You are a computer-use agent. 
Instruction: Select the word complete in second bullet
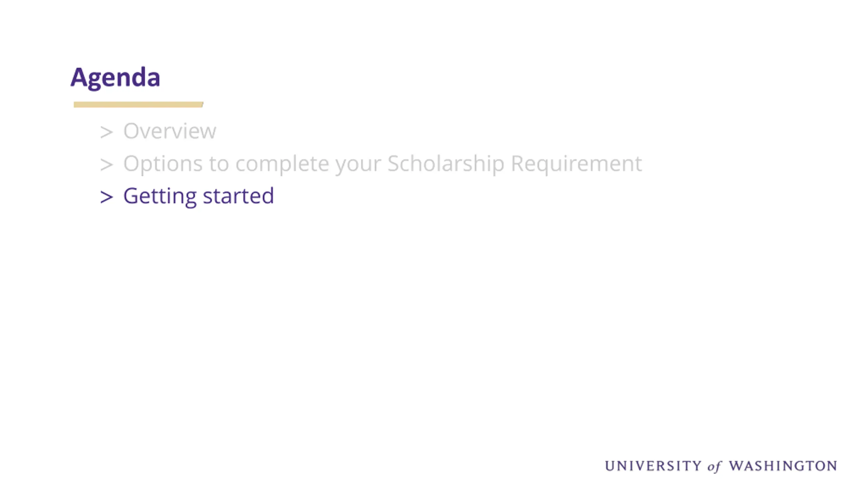click(282, 164)
